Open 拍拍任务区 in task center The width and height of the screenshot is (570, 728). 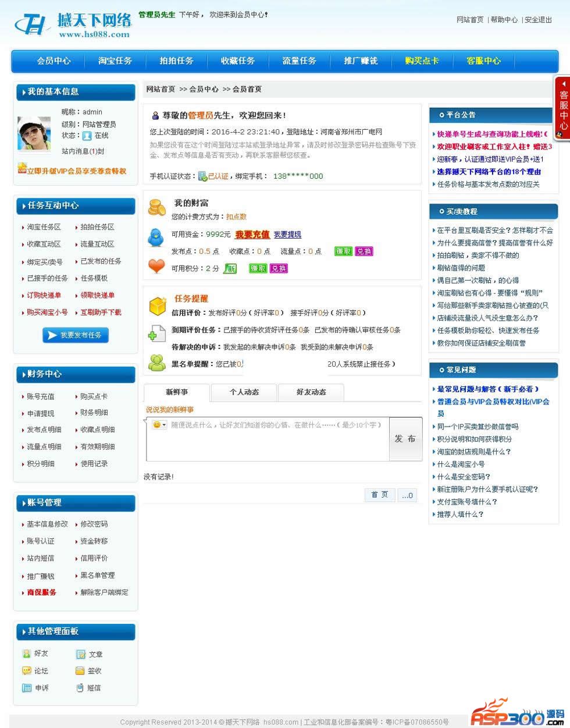point(98,227)
